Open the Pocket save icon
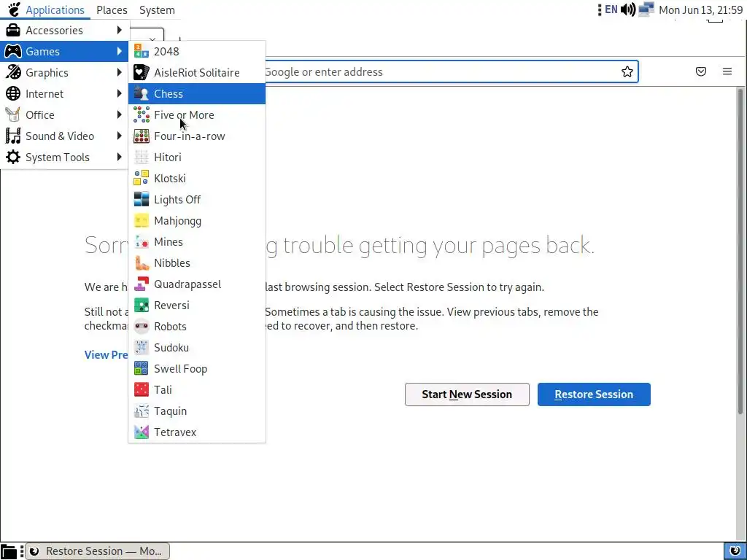This screenshot has width=747, height=560. [701, 72]
